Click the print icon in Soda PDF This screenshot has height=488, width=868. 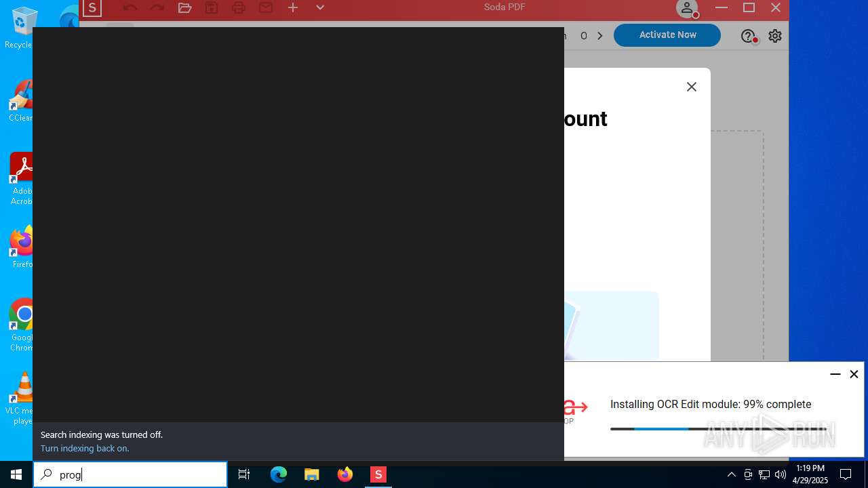click(239, 7)
